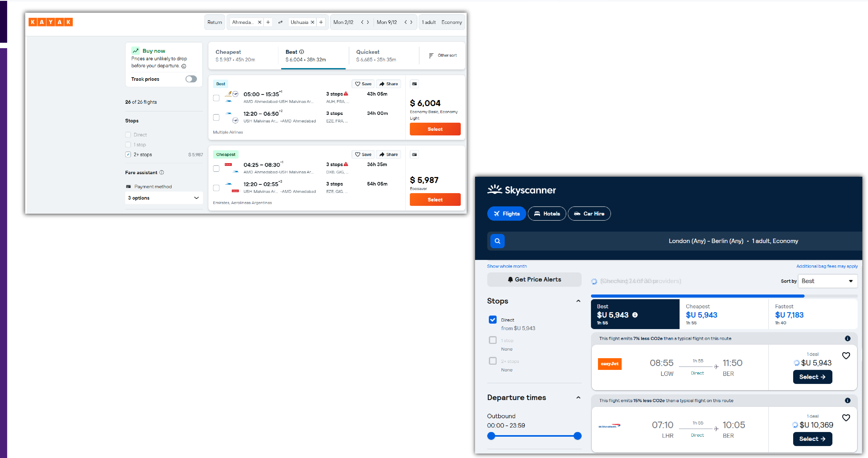Click payment card icon above $6,004 price
The image size is (868, 458).
[x=414, y=84]
